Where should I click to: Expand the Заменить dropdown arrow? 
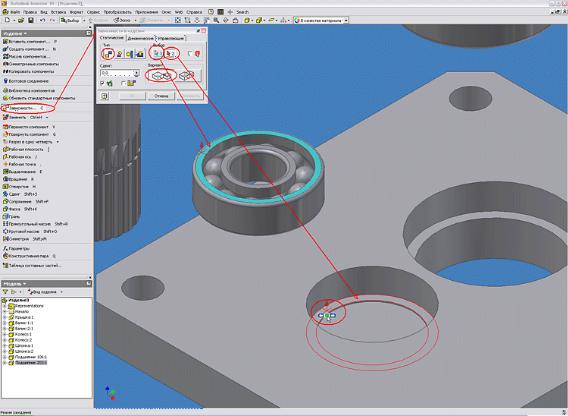tap(47, 117)
